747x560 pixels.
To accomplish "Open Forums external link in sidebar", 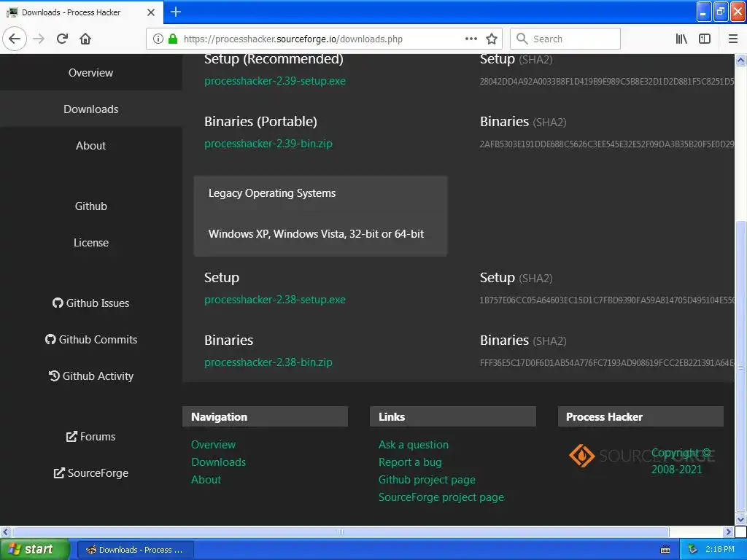I will tap(90, 436).
